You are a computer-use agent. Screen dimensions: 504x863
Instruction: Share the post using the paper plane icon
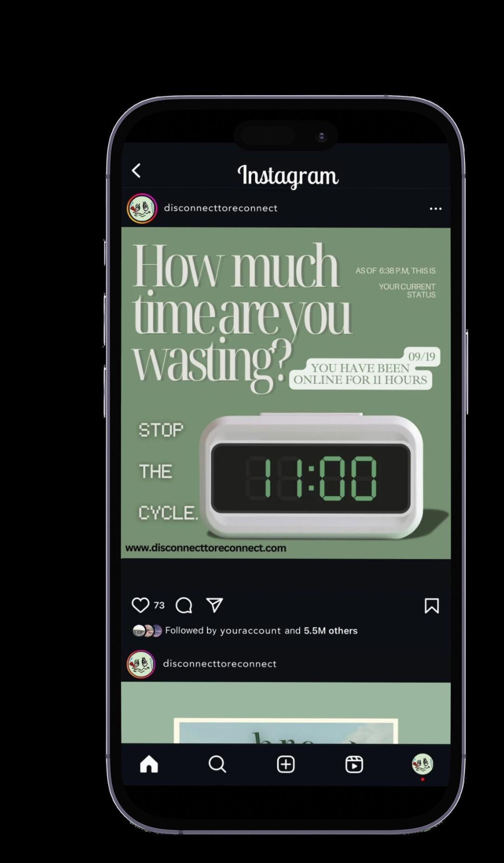tap(214, 605)
